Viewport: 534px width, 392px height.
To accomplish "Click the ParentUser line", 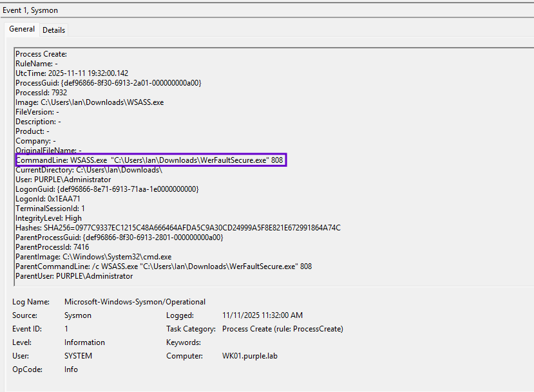I will [74, 276].
